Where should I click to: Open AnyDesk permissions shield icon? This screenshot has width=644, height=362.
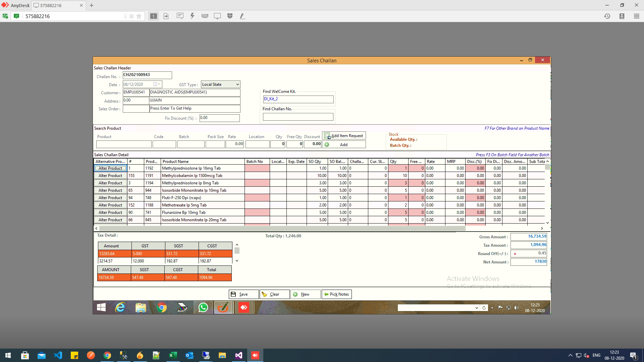pos(230,16)
